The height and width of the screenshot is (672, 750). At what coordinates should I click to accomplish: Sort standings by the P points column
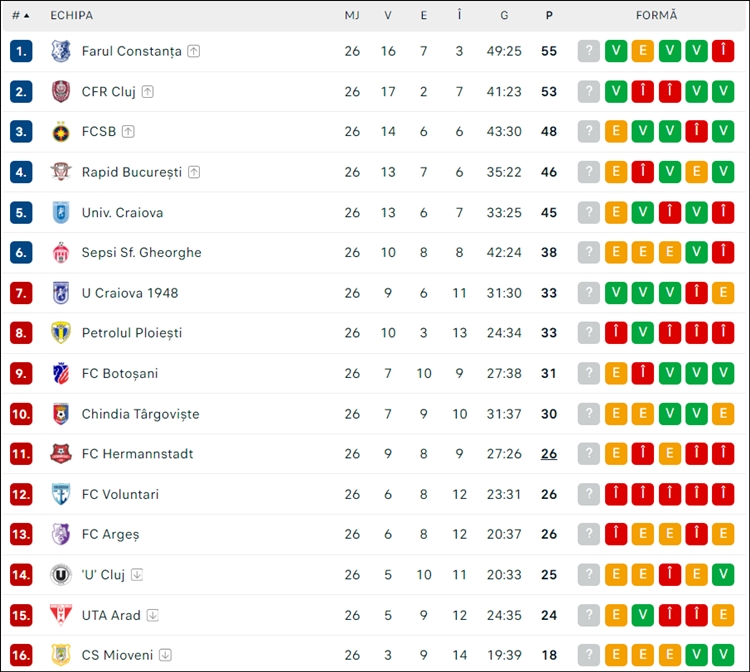(549, 15)
